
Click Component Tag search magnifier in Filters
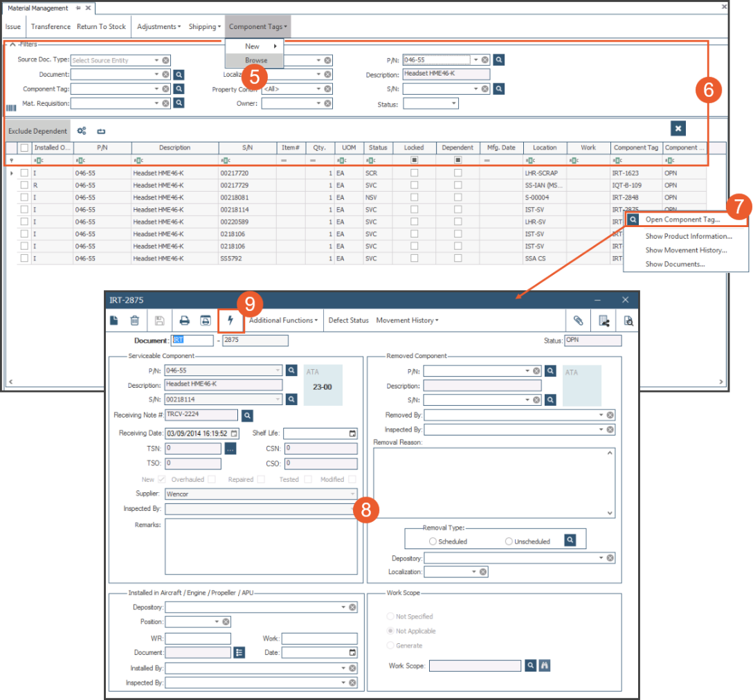pos(179,89)
